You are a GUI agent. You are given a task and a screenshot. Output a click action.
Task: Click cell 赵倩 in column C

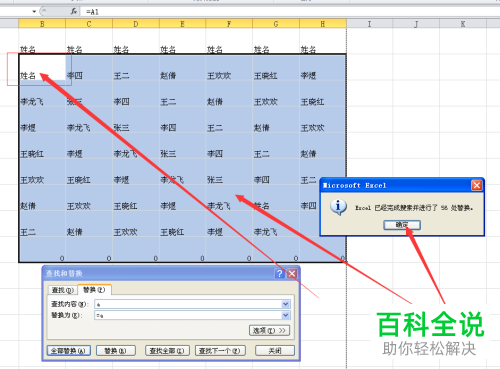89,224
